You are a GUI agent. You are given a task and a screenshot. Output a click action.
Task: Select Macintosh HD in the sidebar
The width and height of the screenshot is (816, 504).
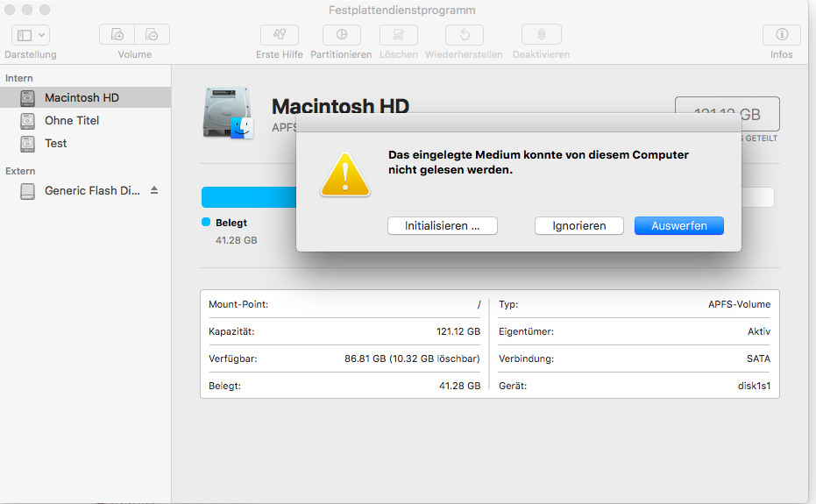(x=85, y=97)
